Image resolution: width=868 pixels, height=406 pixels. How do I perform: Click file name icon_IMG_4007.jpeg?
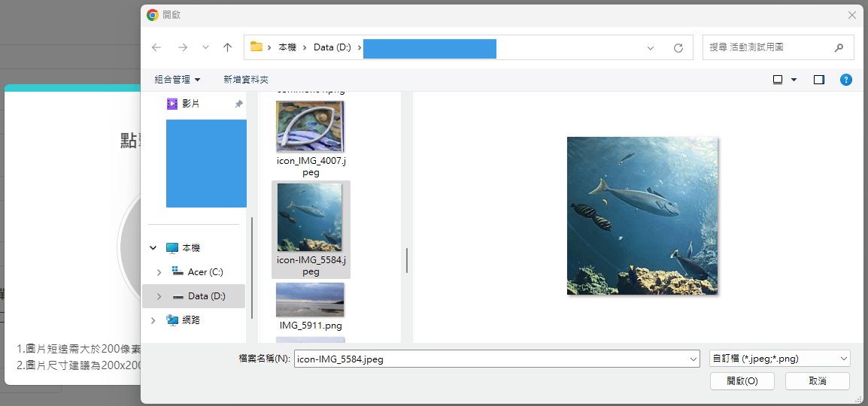311,166
